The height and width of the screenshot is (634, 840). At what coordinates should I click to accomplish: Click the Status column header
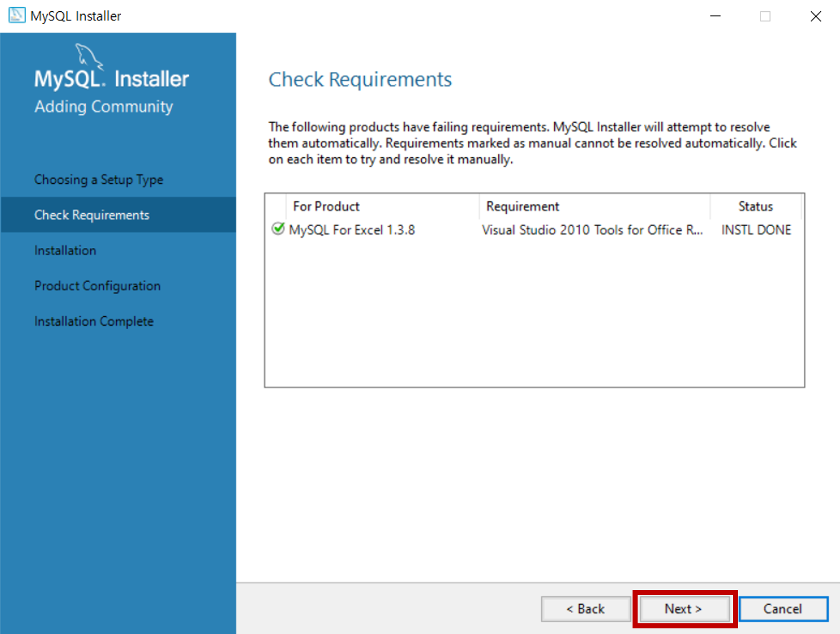pos(755,206)
